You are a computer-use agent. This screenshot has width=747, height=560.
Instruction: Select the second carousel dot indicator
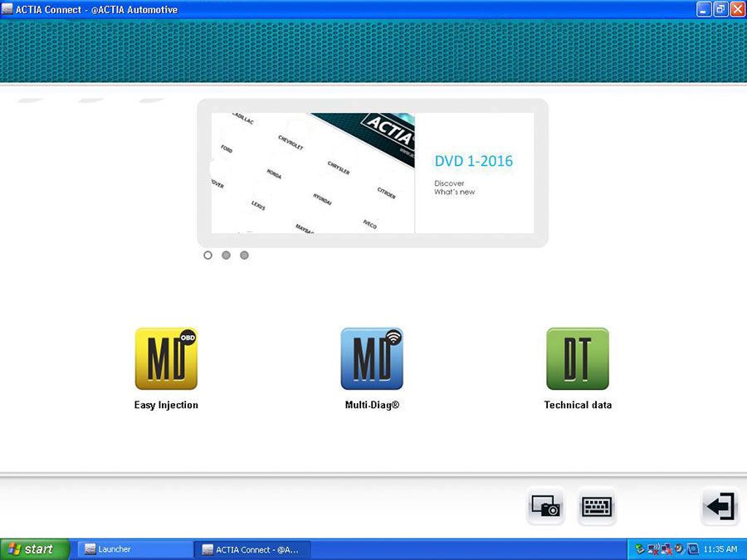(227, 256)
